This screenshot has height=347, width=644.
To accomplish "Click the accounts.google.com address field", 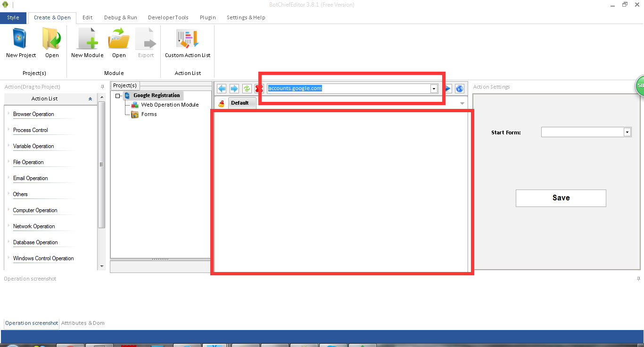I will tap(349, 89).
